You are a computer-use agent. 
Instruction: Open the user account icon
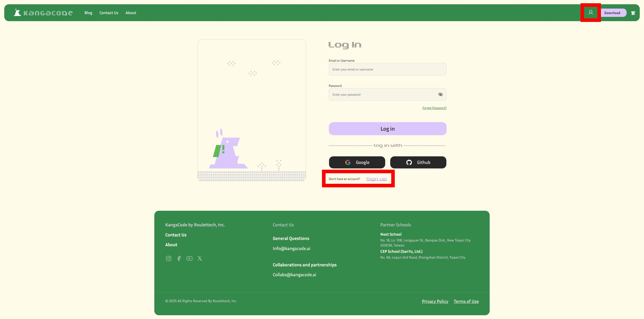click(591, 13)
